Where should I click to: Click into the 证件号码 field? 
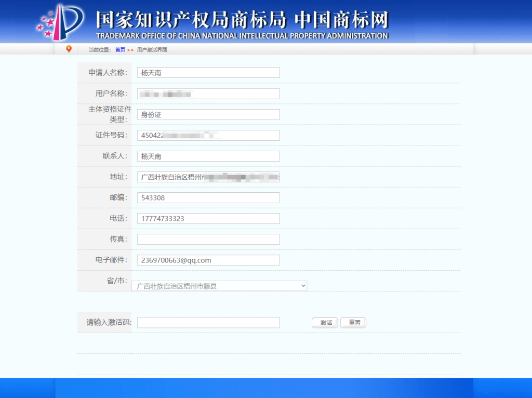[x=208, y=136]
